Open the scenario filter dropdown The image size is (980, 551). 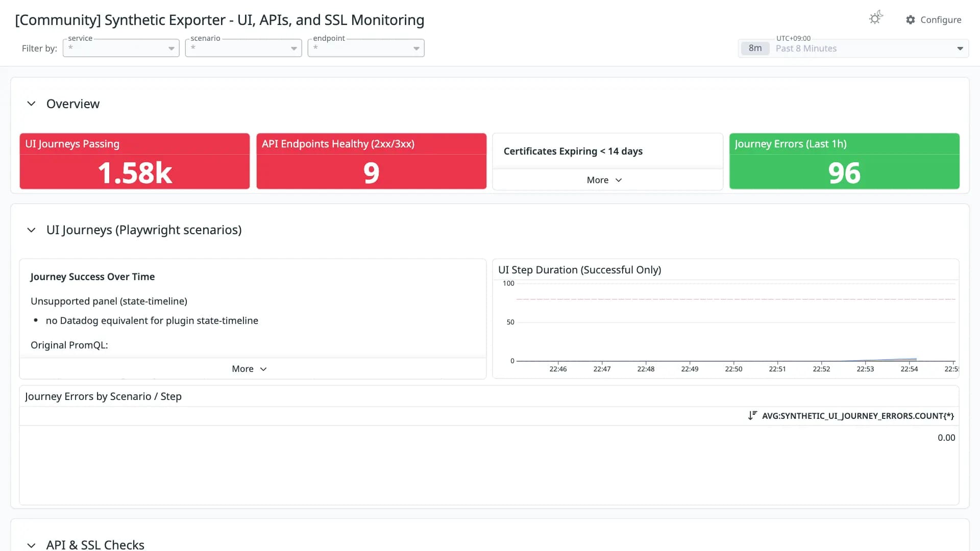pos(243,48)
